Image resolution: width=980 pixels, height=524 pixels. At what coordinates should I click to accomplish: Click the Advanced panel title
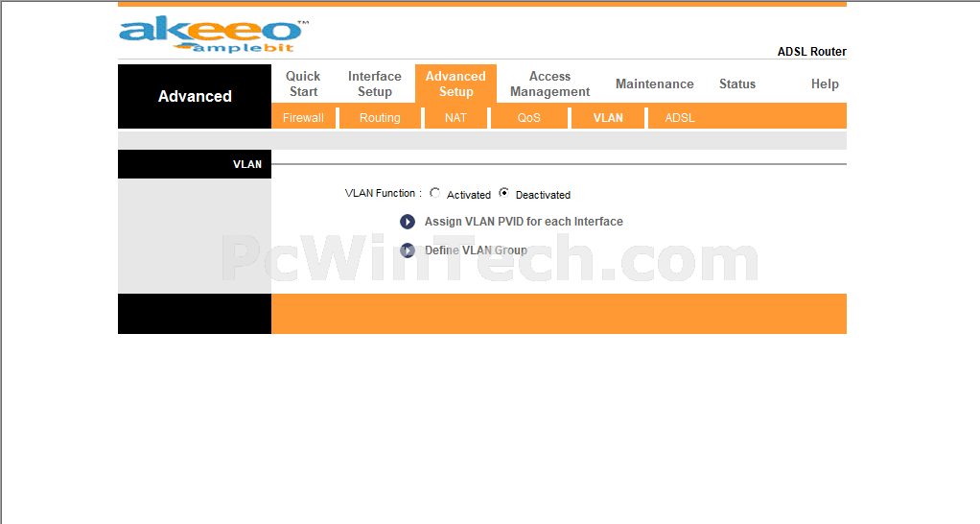195,96
